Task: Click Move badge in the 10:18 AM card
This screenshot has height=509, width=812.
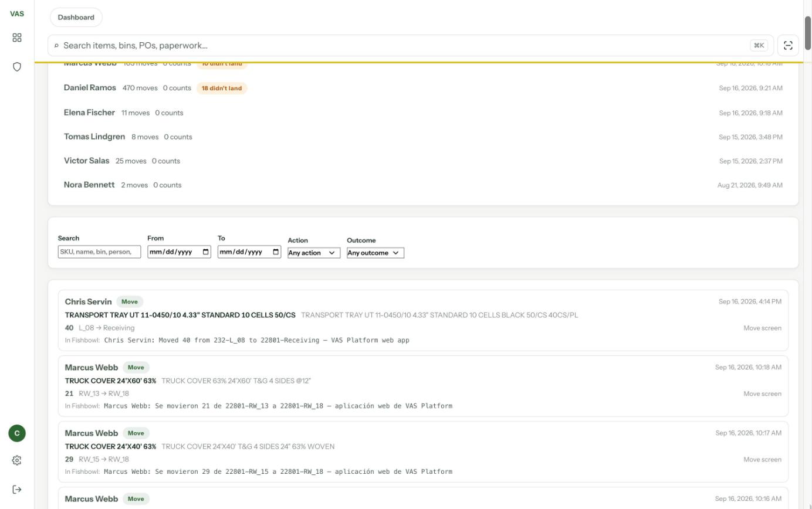Action: [136, 367]
